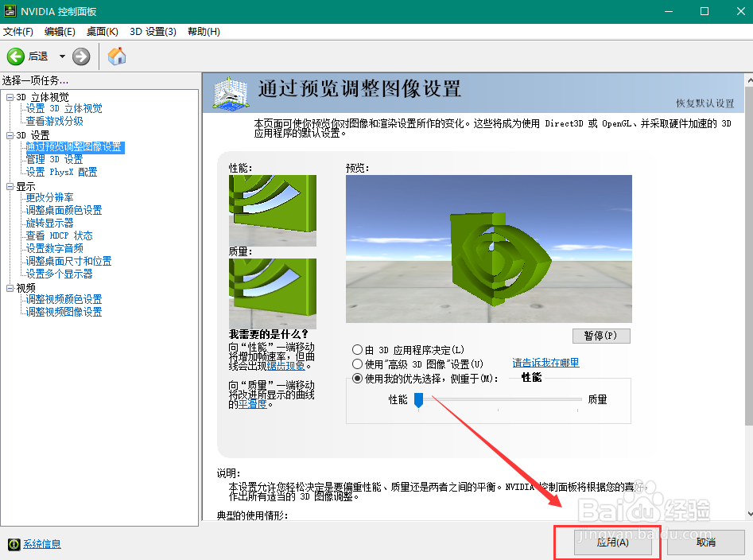
Task: Open the 帮助(H) menu
Action: coord(204,32)
